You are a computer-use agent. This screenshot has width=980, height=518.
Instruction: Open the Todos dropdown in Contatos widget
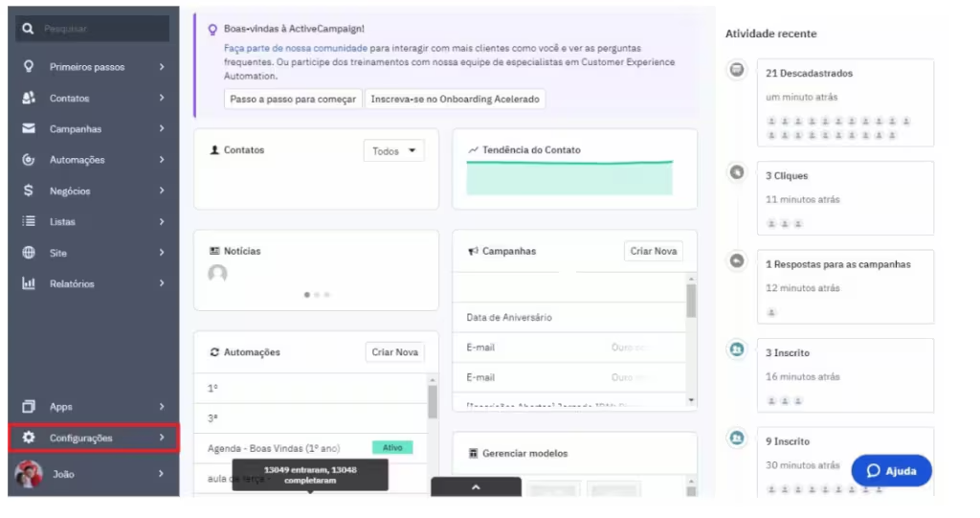393,150
